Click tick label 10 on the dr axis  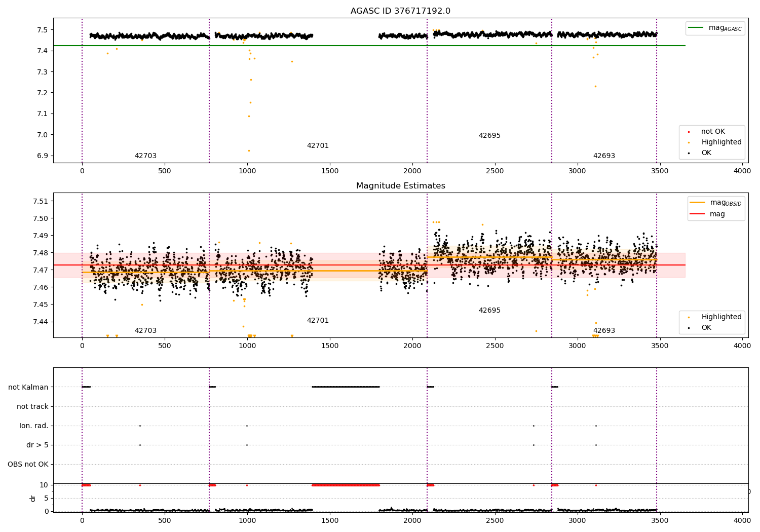[44, 485]
